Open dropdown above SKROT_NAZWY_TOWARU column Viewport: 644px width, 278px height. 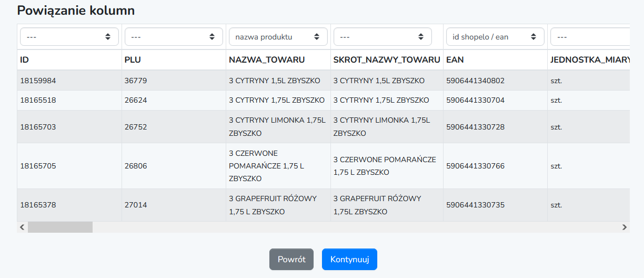(383, 37)
